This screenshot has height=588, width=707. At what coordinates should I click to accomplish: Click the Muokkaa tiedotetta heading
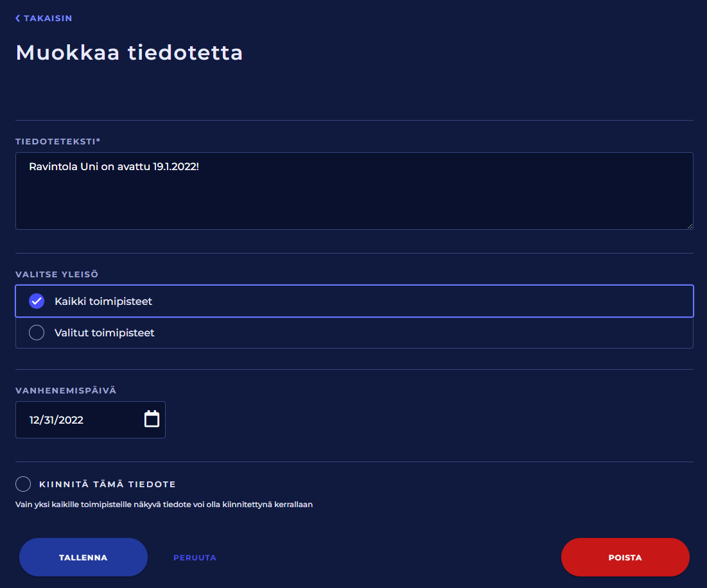129,53
